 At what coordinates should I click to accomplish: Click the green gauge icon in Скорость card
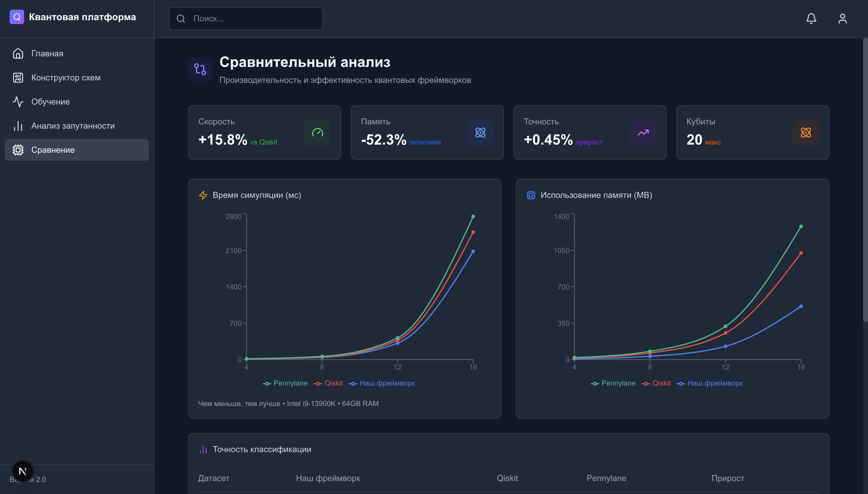[317, 132]
